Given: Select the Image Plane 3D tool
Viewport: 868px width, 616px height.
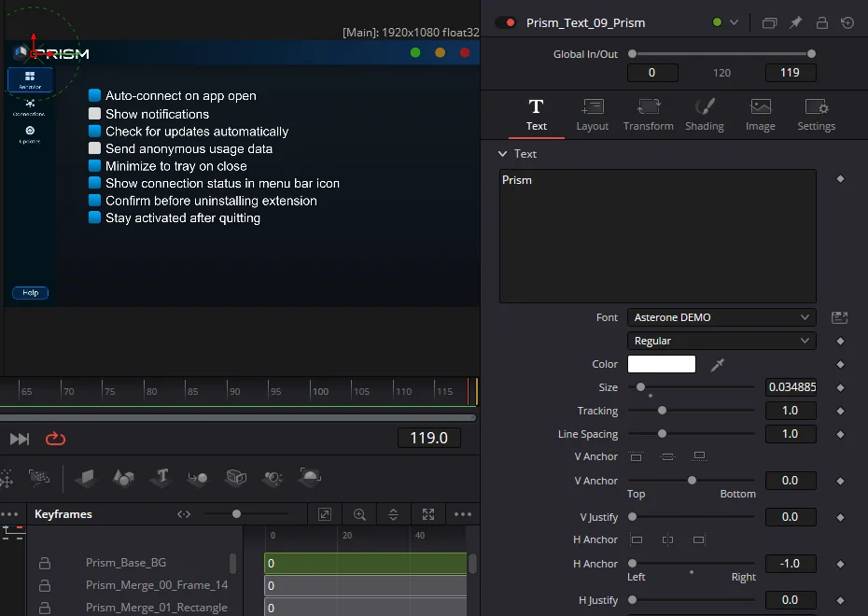Looking at the screenshot, I should tap(86, 477).
